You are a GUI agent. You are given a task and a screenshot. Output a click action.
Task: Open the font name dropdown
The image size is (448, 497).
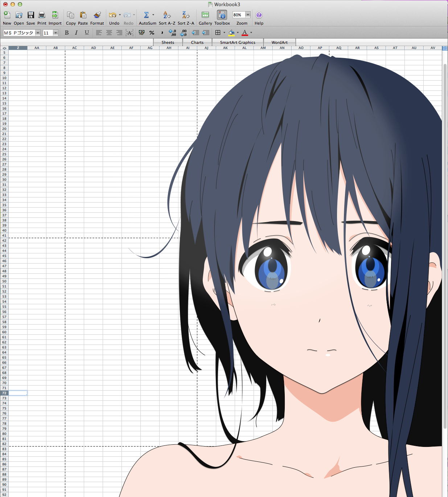coord(38,33)
